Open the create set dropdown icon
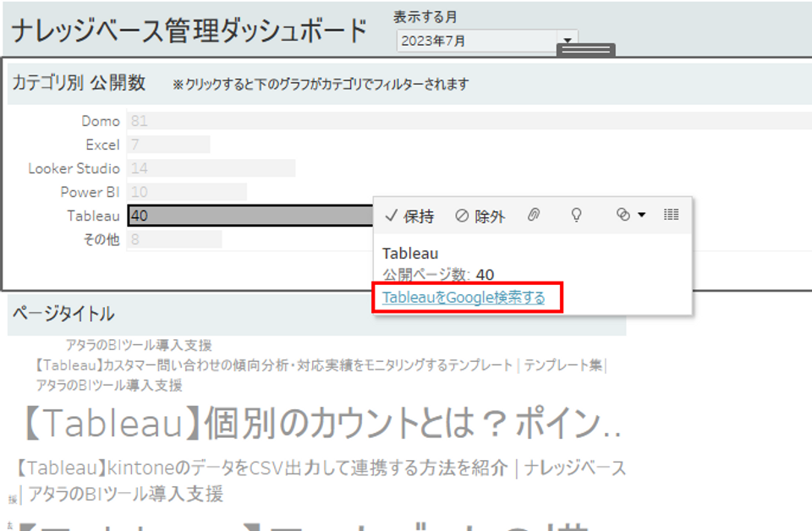812x531 pixels. click(x=630, y=215)
